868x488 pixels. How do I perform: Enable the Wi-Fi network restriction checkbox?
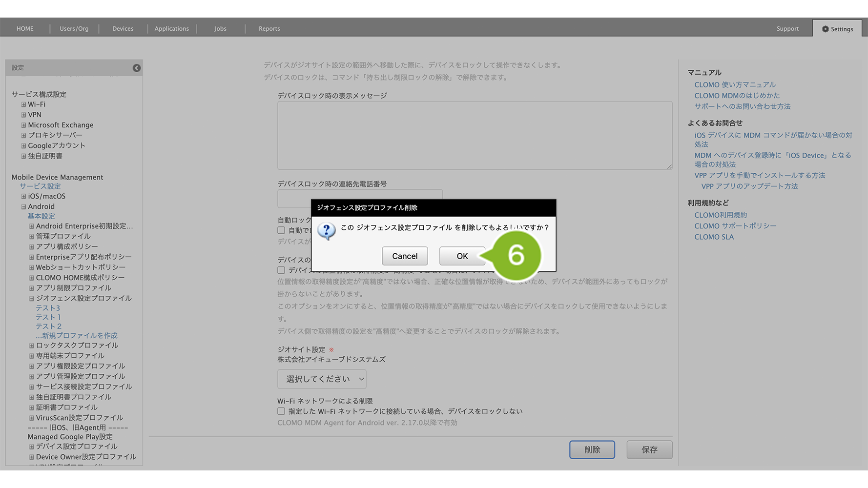tap(281, 411)
